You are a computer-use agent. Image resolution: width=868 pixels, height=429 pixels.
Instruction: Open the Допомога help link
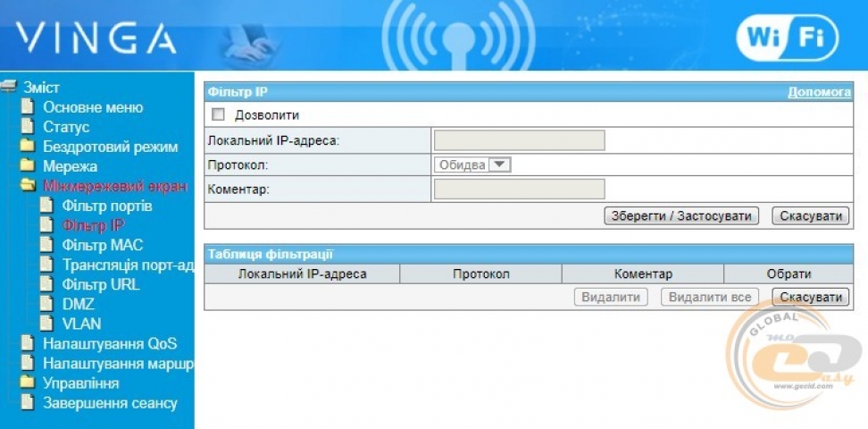click(x=819, y=92)
